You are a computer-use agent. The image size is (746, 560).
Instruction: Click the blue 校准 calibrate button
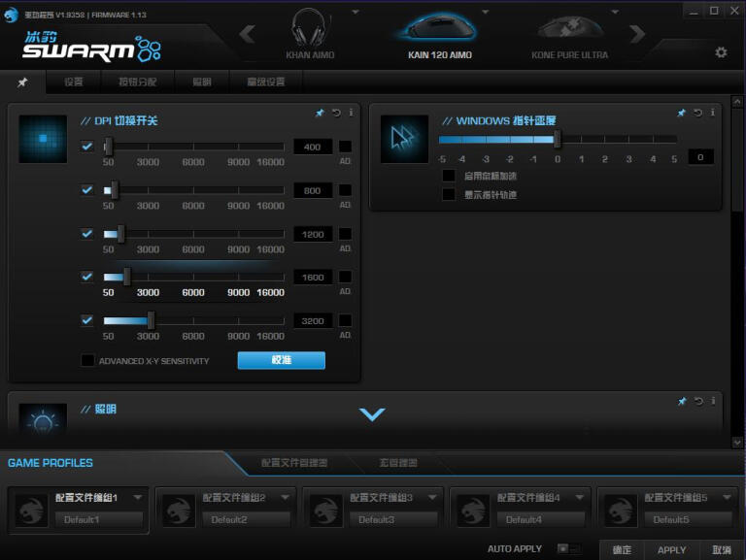pos(281,360)
